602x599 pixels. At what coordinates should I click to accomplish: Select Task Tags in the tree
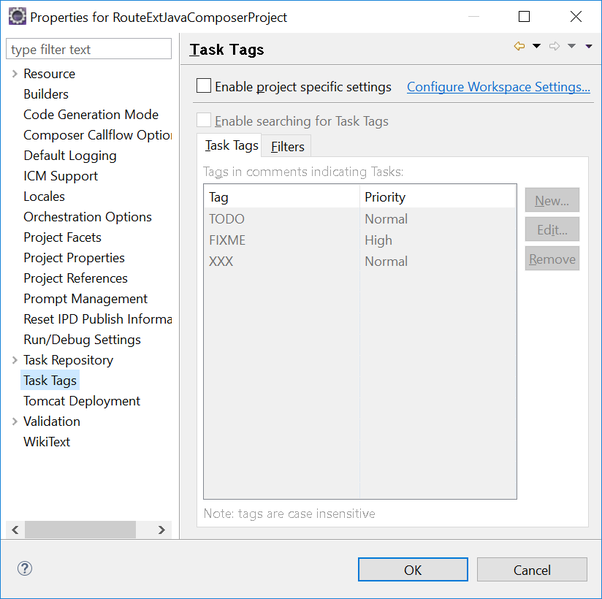(50, 380)
